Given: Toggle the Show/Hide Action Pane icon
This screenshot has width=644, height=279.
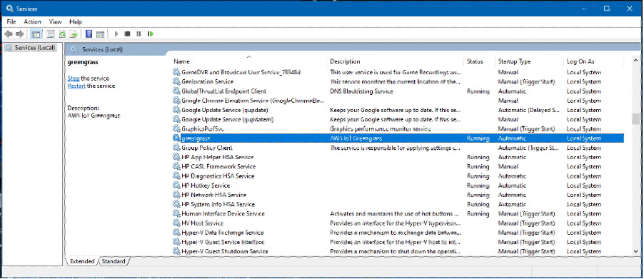Looking at the screenshot, I should point(100,34).
